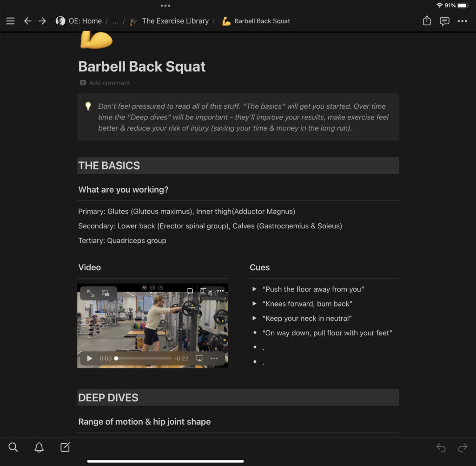Screen dimensions: 476x466
Task: Expand "Knees forward, bum back" toggle
Action: (x=254, y=304)
